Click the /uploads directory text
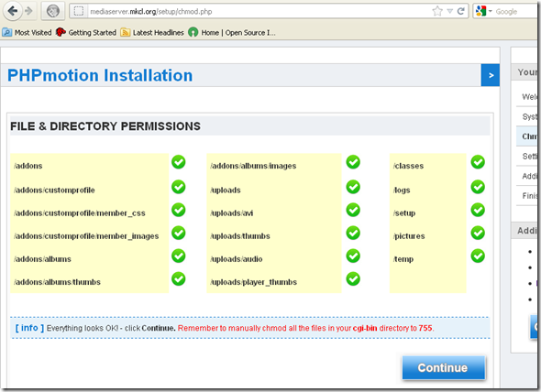The image size is (541, 392). coord(226,190)
